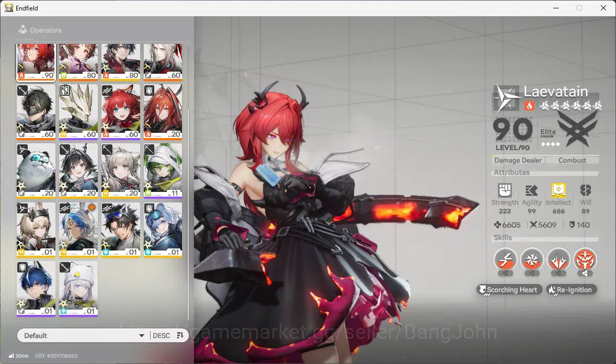The width and height of the screenshot is (616, 364).
Task: Click the highlighted Intellect attribute icon
Action: pyautogui.click(x=558, y=190)
